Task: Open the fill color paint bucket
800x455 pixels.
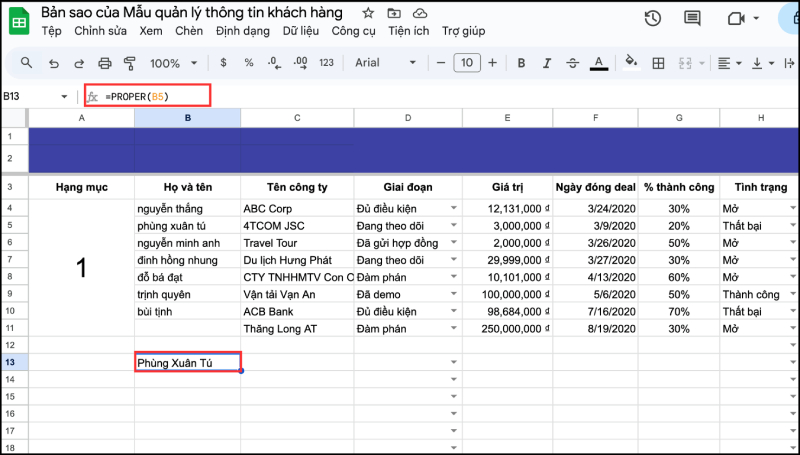Action: 630,63
